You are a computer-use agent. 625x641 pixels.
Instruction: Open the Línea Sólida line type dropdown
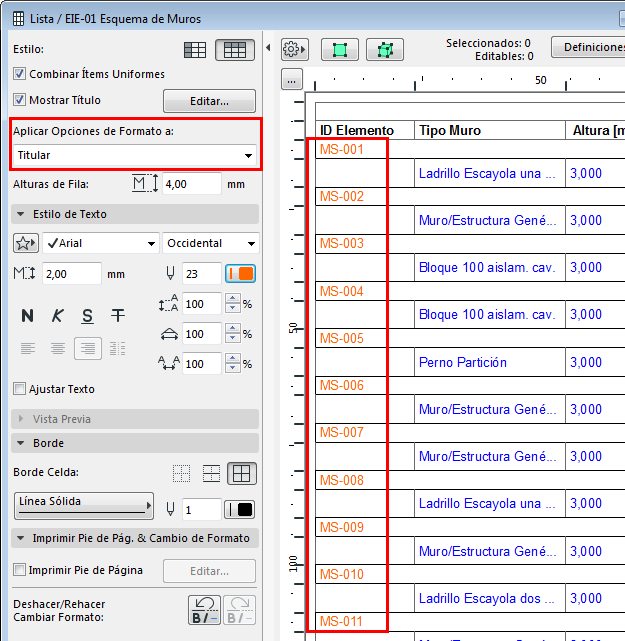click(x=84, y=506)
